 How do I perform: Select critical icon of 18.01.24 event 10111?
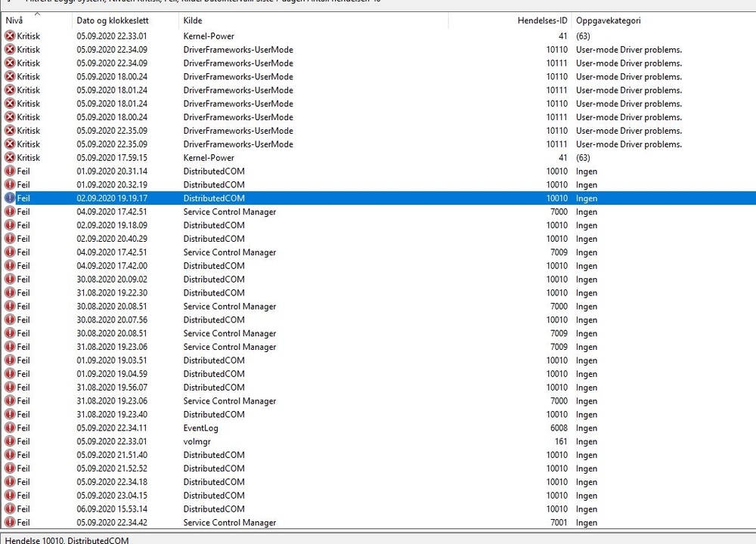(10, 90)
